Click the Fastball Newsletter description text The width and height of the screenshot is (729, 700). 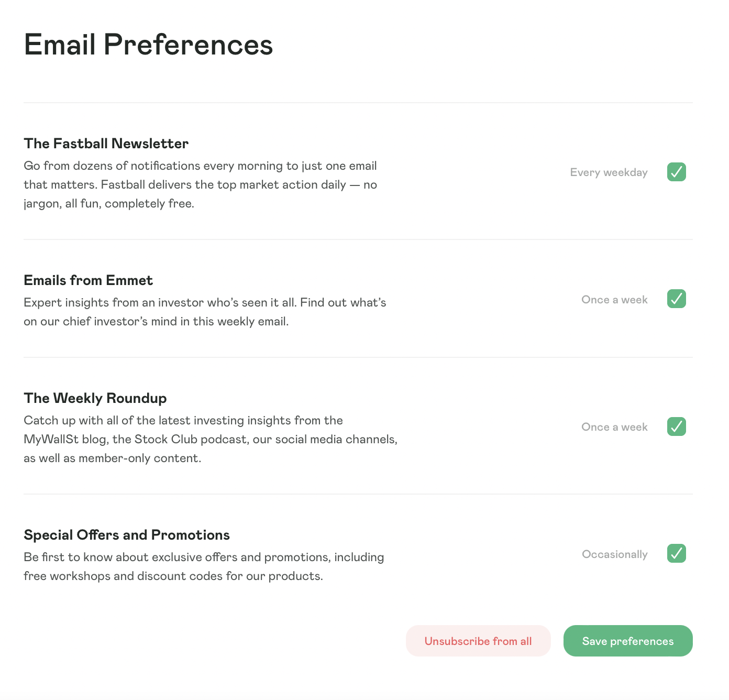coord(200,184)
